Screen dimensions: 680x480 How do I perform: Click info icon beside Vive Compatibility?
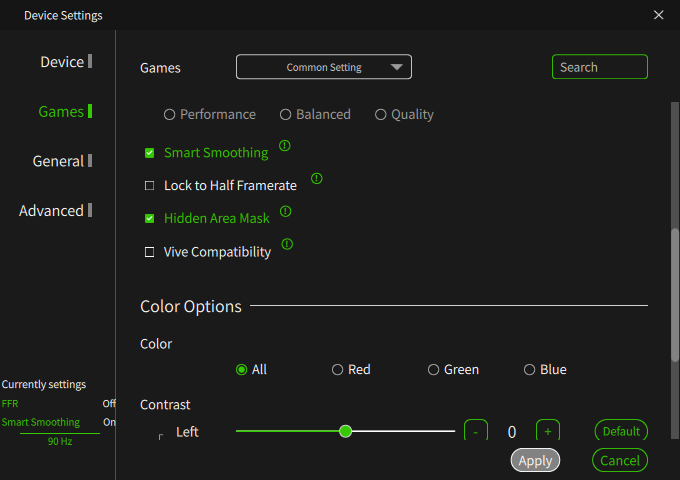click(287, 244)
